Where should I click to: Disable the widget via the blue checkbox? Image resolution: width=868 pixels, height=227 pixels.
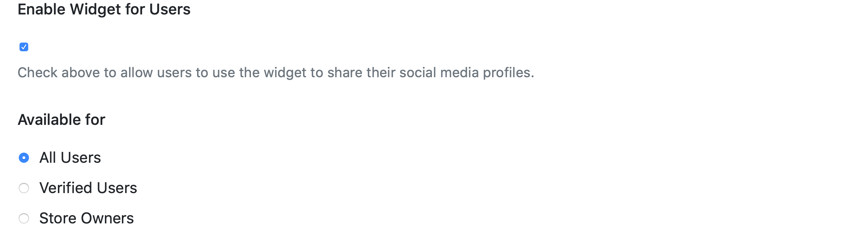pos(24,47)
